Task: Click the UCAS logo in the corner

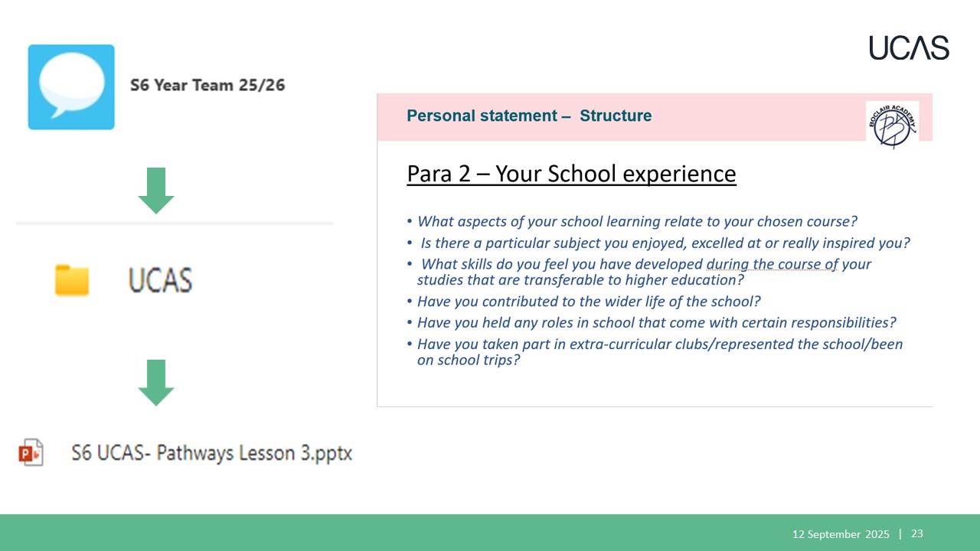Action: (x=909, y=47)
